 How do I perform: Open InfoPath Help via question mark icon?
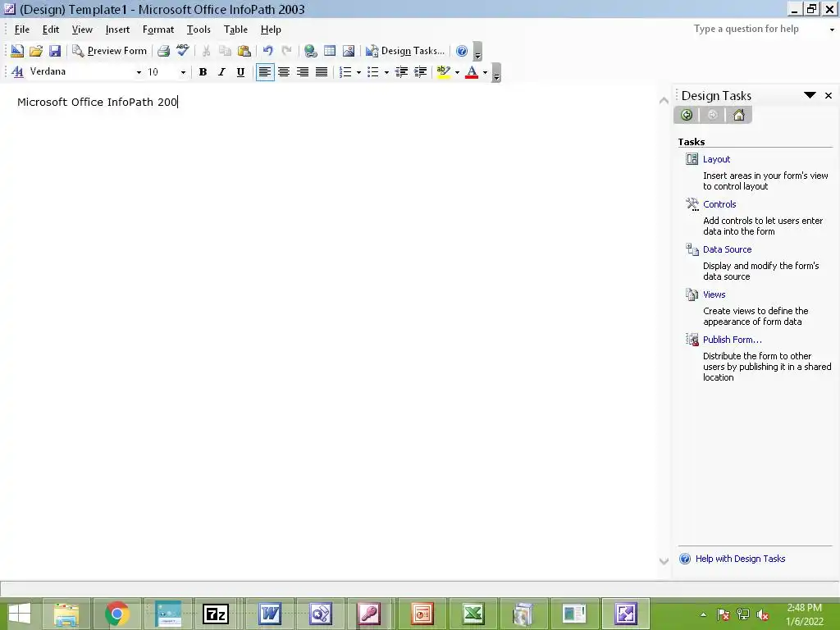pyautogui.click(x=461, y=51)
